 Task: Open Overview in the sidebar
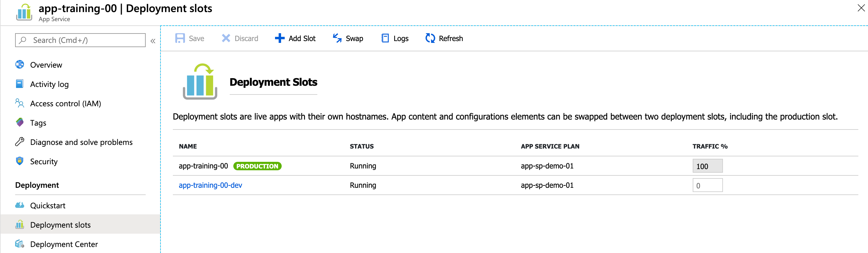46,65
